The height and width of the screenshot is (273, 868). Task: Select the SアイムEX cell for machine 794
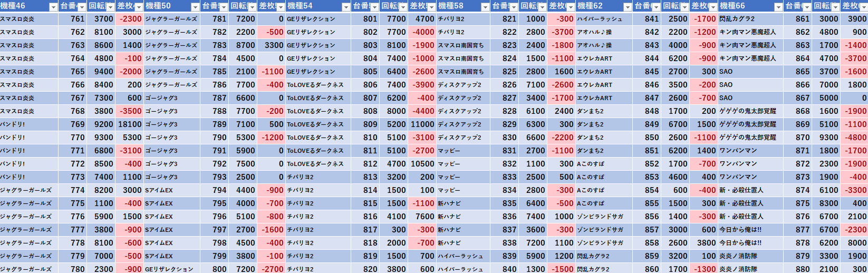(172, 190)
